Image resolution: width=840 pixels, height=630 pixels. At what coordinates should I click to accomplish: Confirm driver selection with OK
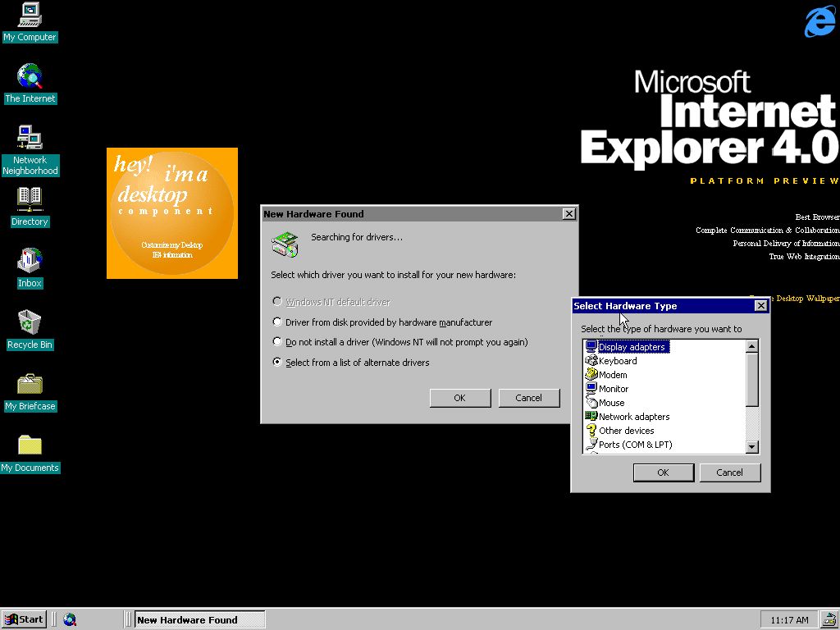point(459,398)
